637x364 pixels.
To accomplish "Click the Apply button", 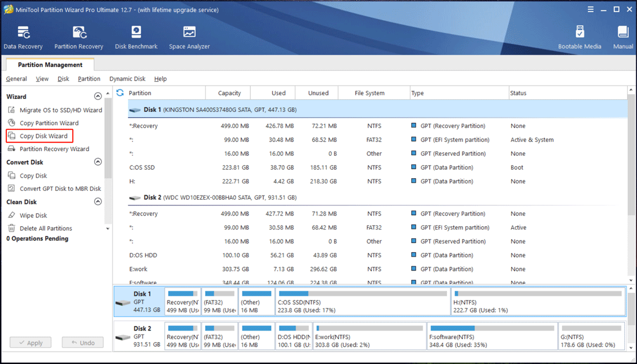I will [30, 342].
